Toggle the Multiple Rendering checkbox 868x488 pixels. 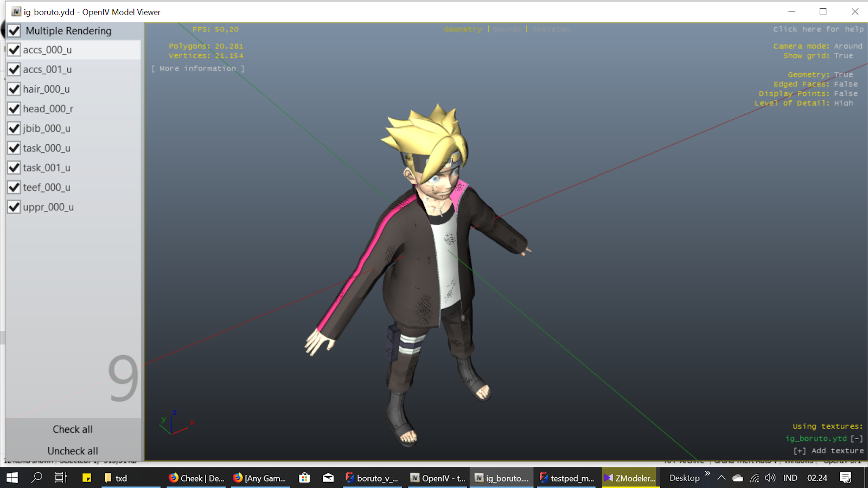click(14, 31)
